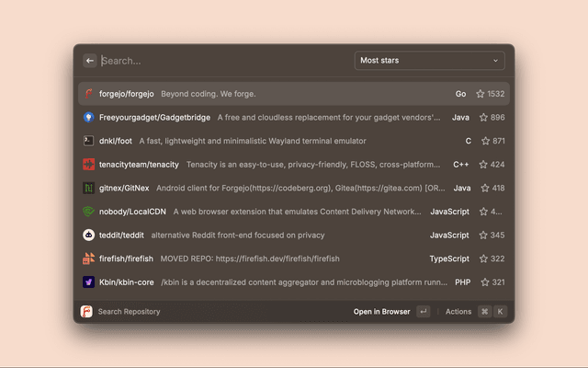Click the LocalCDN repository avatar icon
This screenshot has height=368, width=588.
(89, 212)
